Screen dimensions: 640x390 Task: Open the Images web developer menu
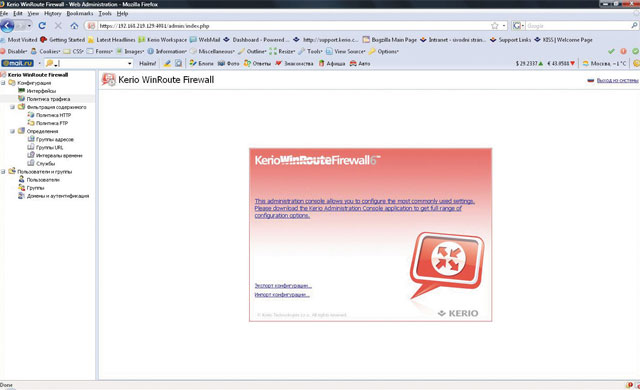click(130, 51)
